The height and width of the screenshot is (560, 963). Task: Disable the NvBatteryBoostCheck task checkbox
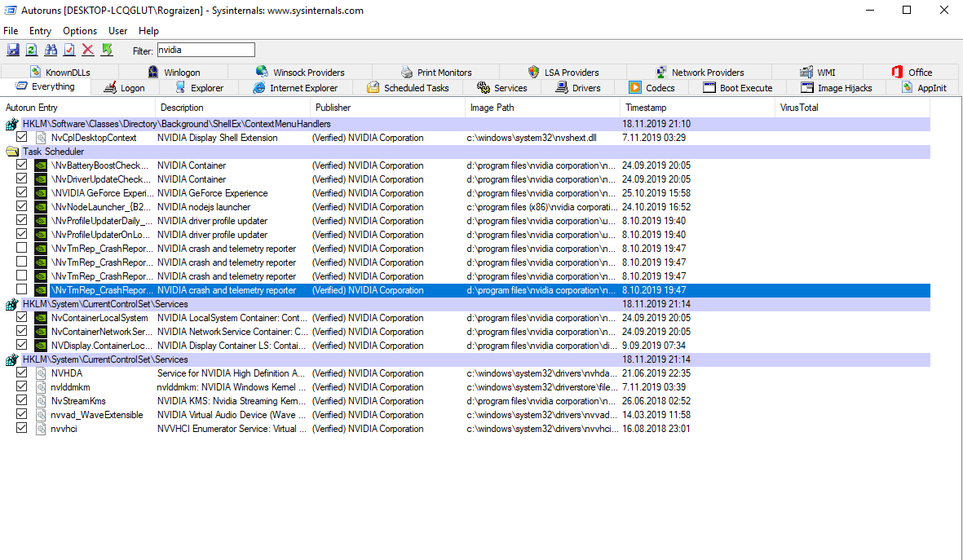pyautogui.click(x=21, y=165)
